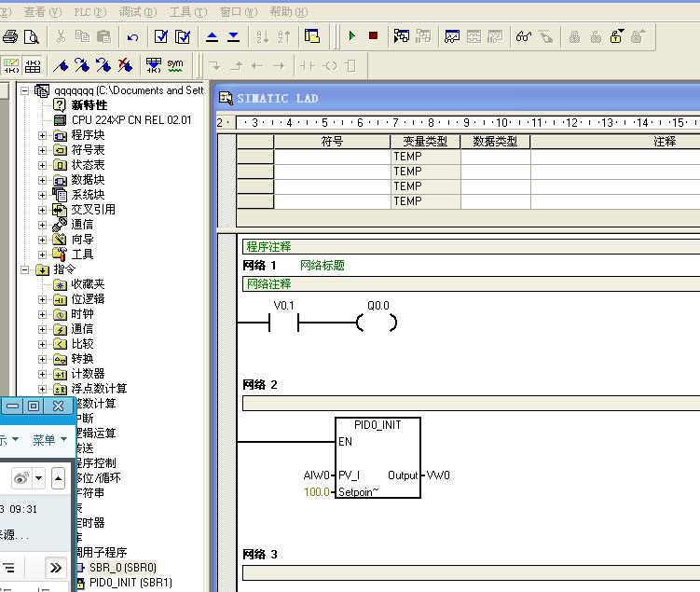The height and width of the screenshot is (592, 700).
Task: Click the 网络标题 title of network 1
Action: (323, 266)
